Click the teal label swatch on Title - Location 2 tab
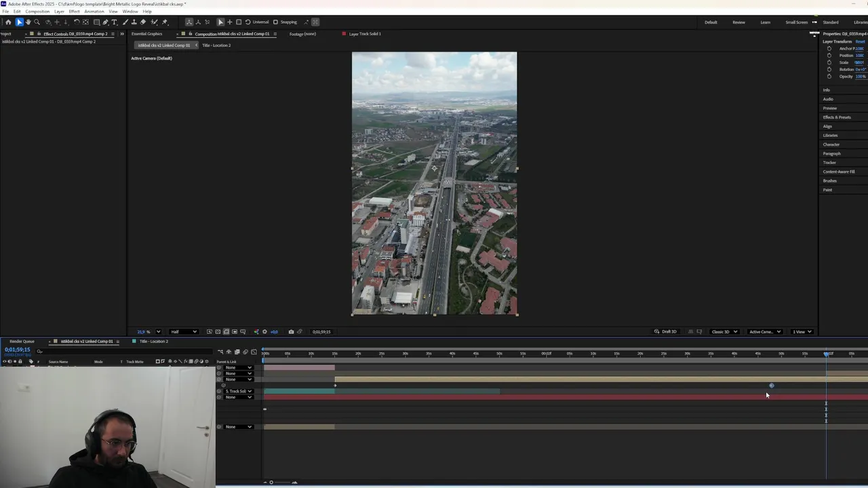 (134, 342)
